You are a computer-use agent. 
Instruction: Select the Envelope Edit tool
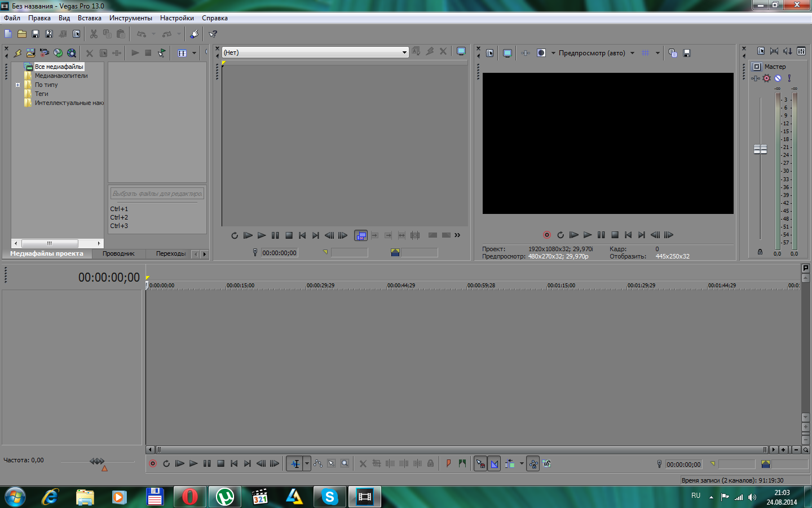tap(318, 464)
